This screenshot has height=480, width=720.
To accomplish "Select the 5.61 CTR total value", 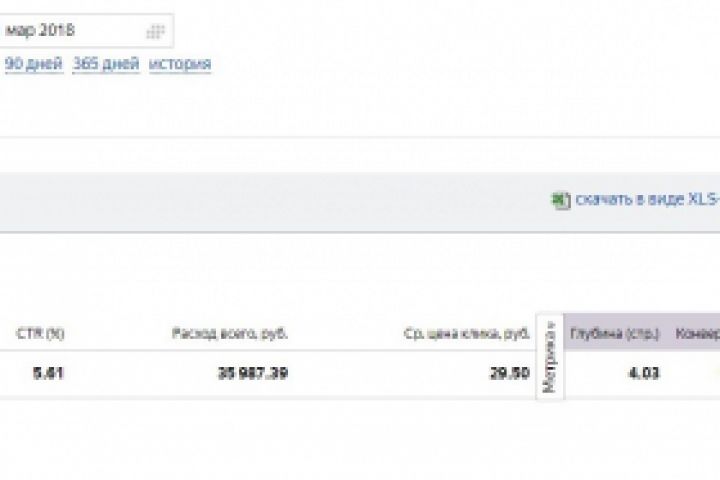I will 48,373.
